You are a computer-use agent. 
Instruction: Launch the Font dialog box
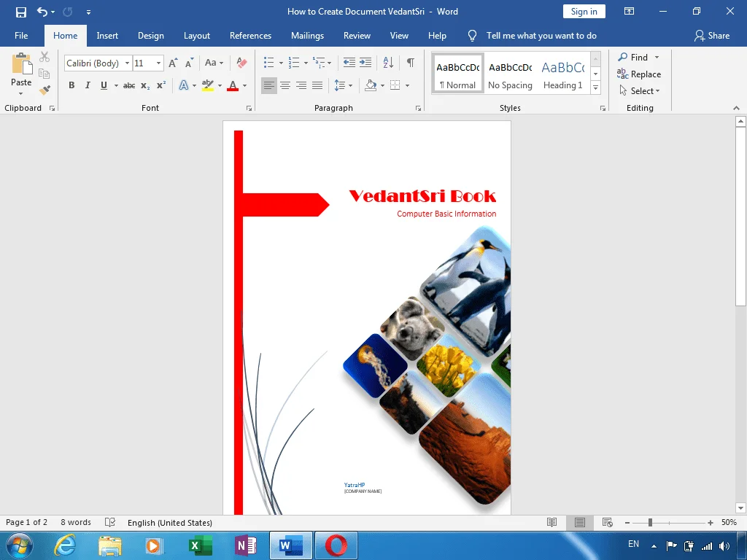[x=249, y=109]
